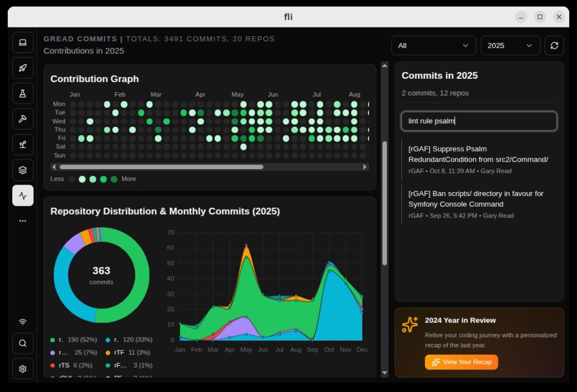
Task: Click the left arrow on the contribution graph scrollbar
Action: click(53, 167)
